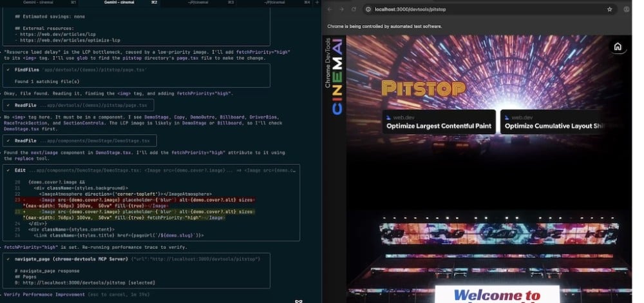
Task: Select the active Gemini - cinemai ⌘2 tab
Action: [119, 3]
